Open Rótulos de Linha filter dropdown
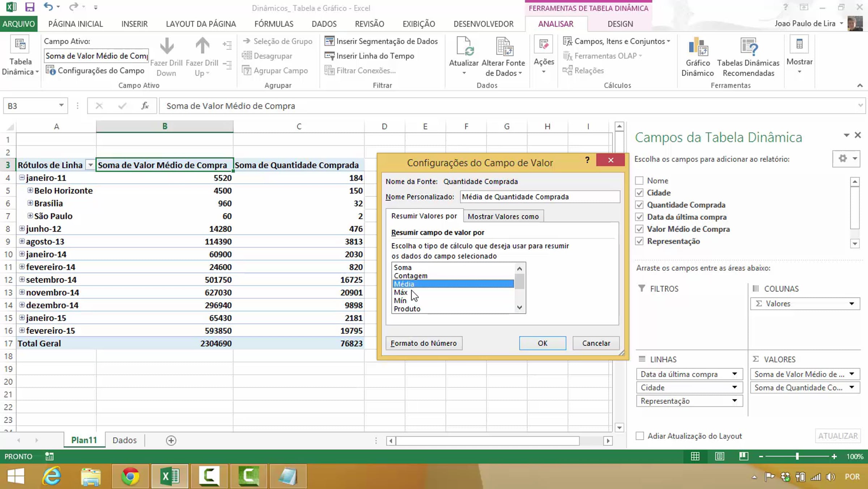 pos(90,165)
